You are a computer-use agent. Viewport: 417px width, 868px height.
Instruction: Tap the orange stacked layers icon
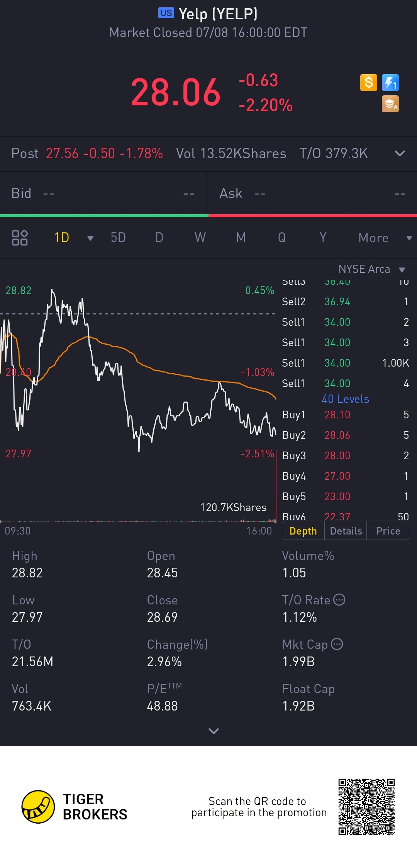tap(390, 104)
